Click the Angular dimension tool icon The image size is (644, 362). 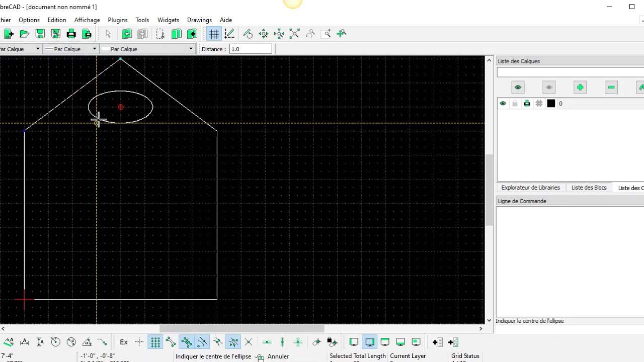click(x=87, y=342)
